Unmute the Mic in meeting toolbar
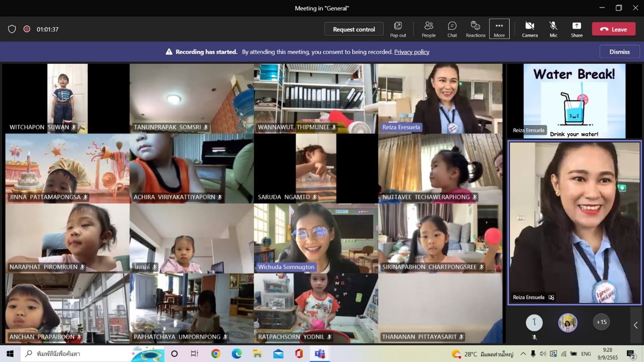Image resolution: width=644 pixels, height=362 pixels. (x=553, y=29)
